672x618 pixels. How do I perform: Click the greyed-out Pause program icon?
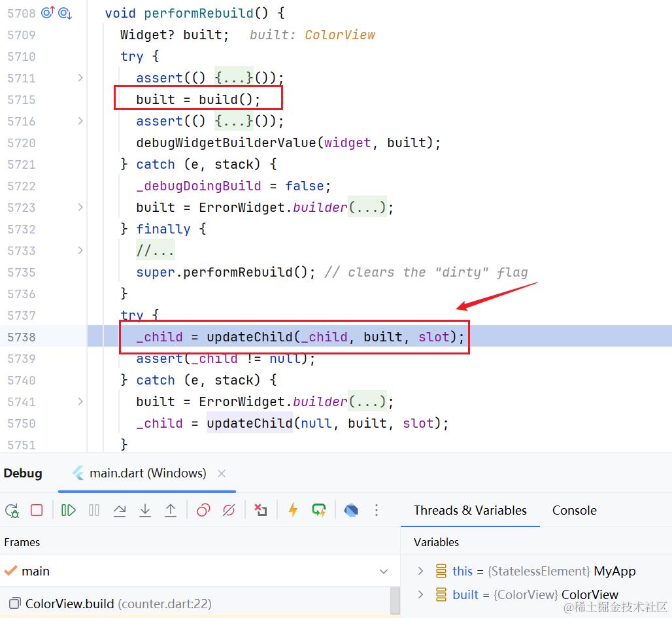click(x=94, y=510)
